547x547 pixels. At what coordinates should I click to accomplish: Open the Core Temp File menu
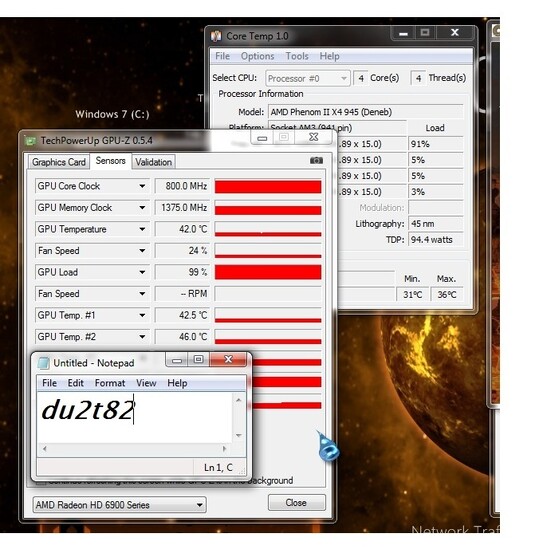point(222,56)
